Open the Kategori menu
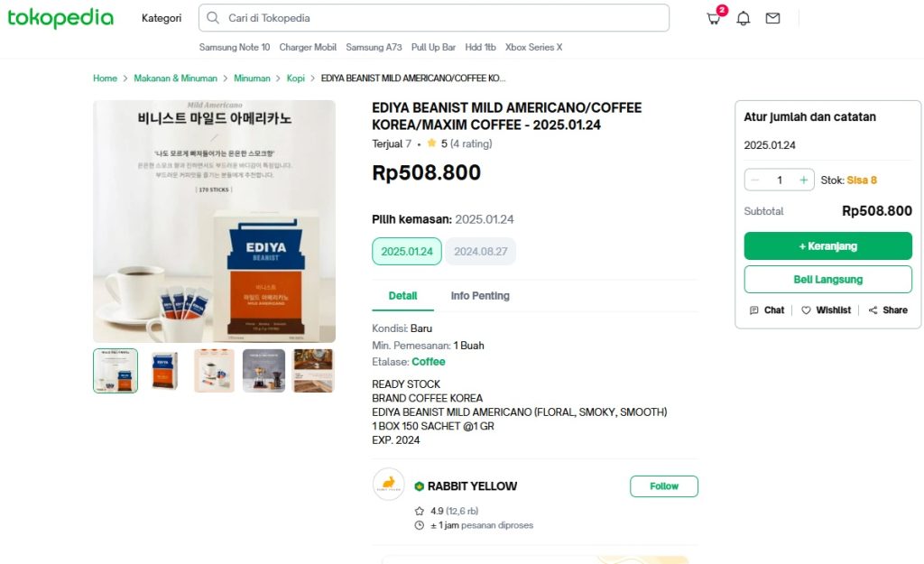This screenshot has width=924, height=564. (162, 18)
